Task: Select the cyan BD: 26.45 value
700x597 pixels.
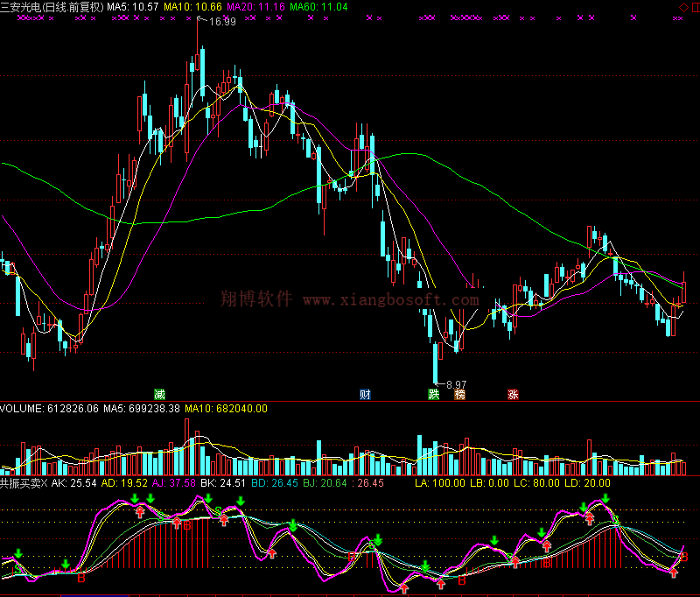Action: point(274,483)
